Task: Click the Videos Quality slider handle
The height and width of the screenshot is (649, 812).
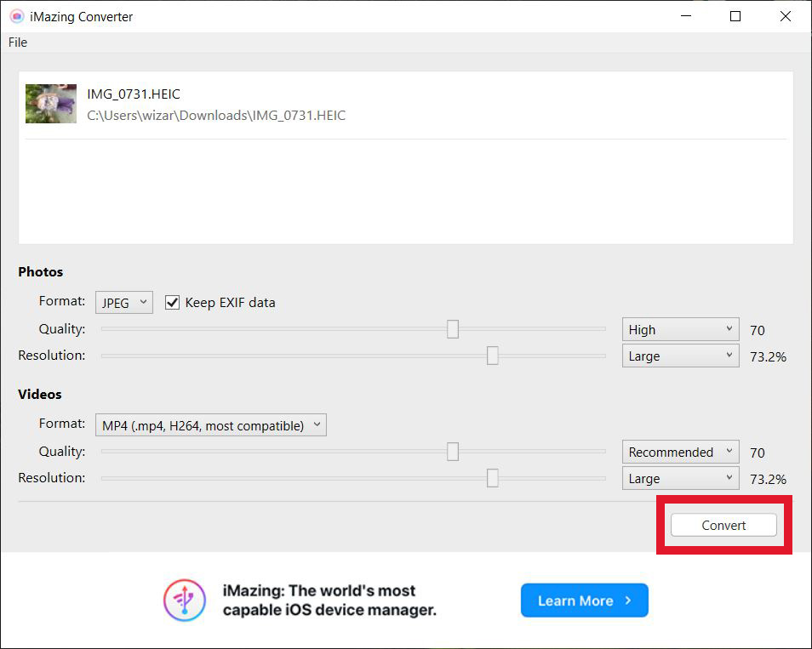Action: point(453,452)
